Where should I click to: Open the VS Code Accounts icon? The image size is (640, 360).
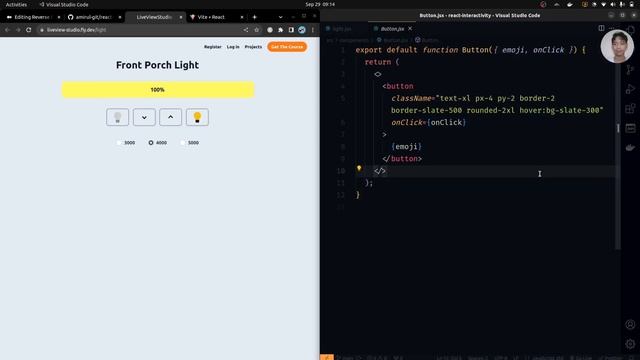[630, 324]
